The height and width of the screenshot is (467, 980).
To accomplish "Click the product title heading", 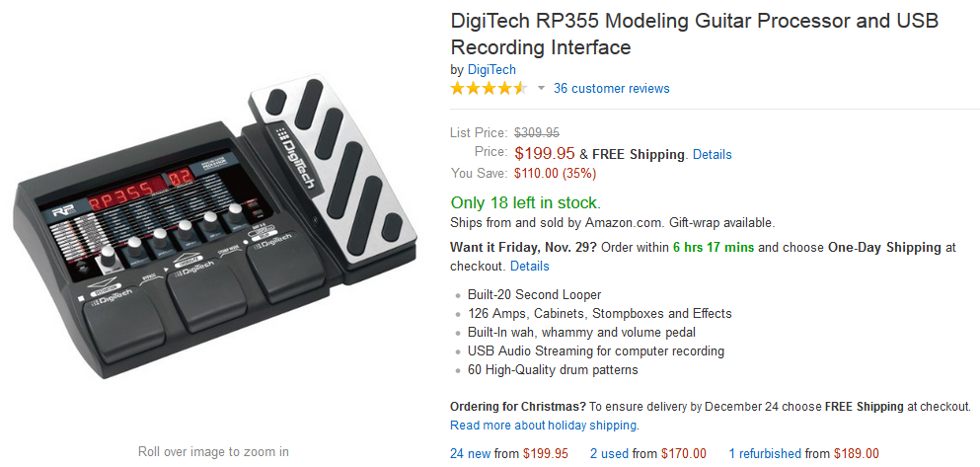I will pyautogui.click(x=695, y=34).
